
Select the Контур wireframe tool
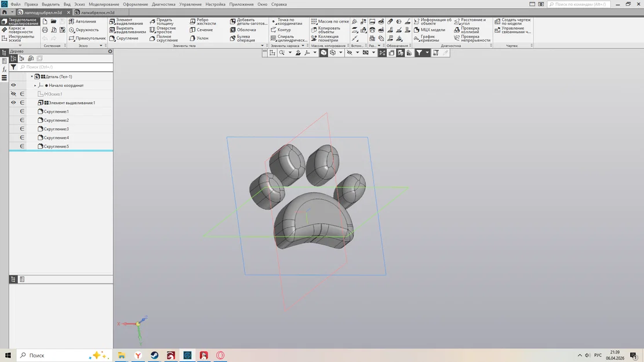281,30
